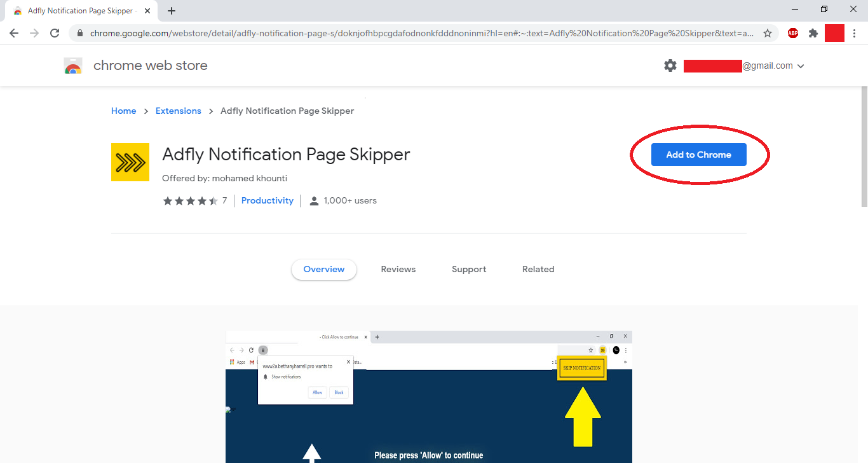The height and width of the screenshot is (463, 868).
Task: Bookmark this page with the star icon
Action: coord(768,33)
